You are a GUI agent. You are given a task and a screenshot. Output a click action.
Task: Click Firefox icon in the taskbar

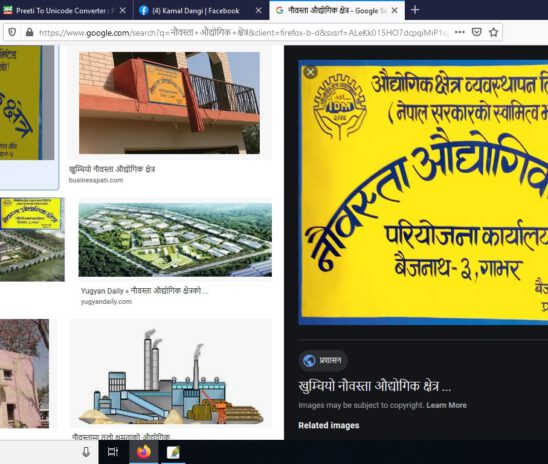click(x=144, y=452)
